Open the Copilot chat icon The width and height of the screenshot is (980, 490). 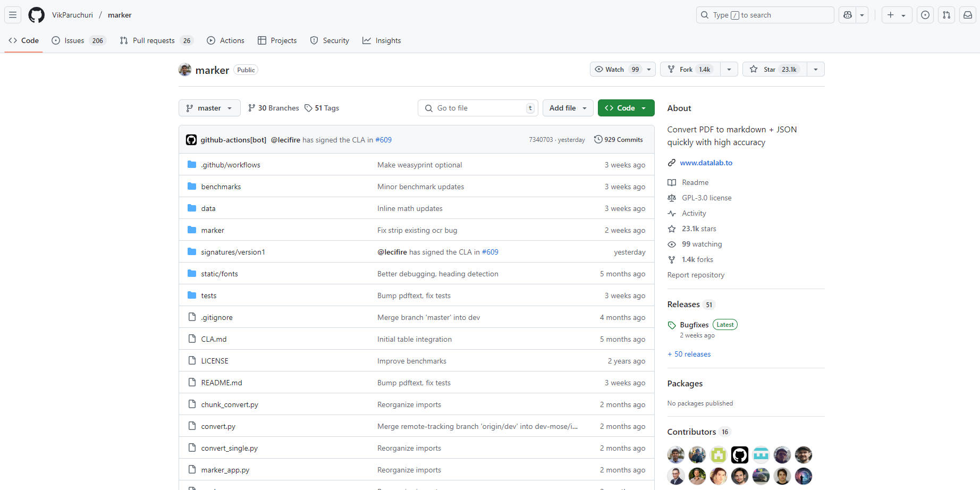(x=848, y=15)
